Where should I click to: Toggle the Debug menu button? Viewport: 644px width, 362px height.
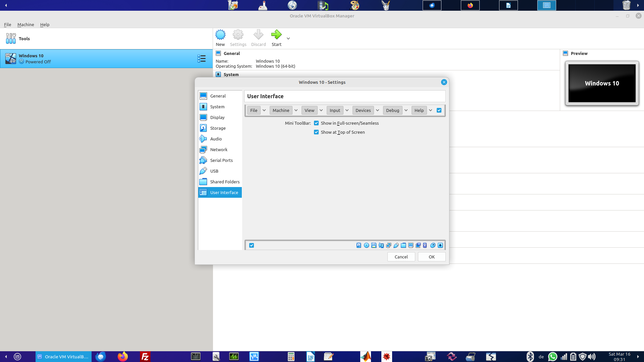(x=392, y=110)
